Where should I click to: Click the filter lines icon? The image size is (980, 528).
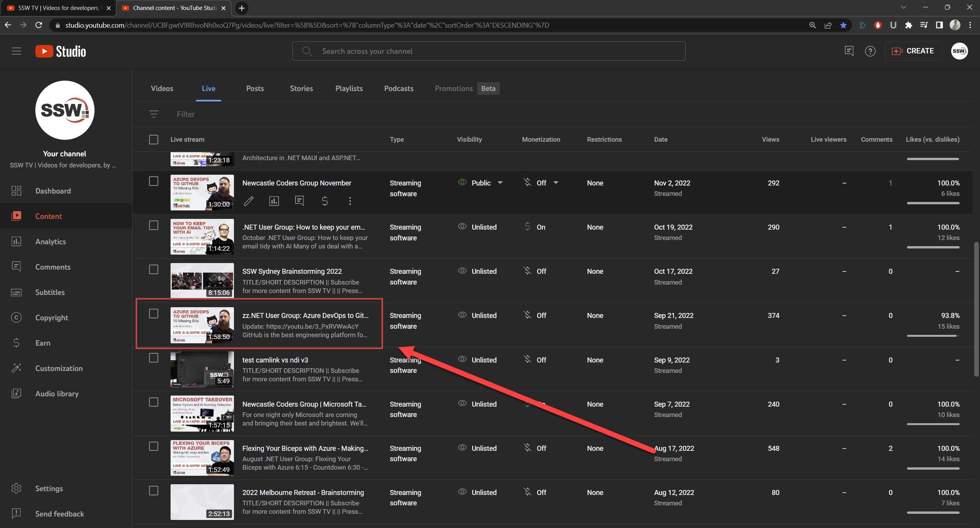point(154,114)
